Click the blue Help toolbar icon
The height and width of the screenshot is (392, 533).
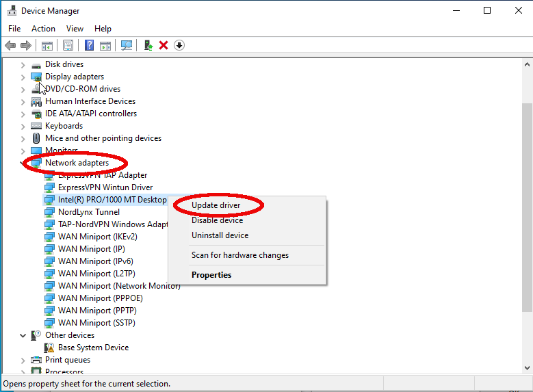tap(89, 45)
